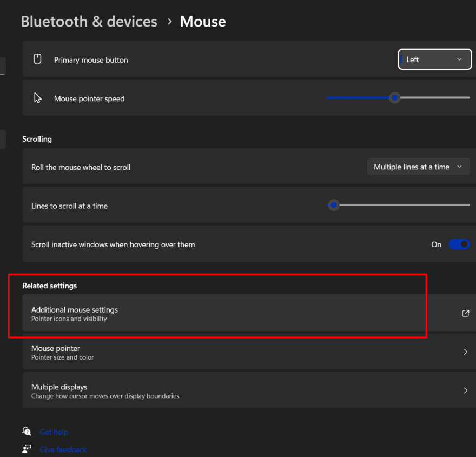Screen dimensions: 476x457
Task: Open the Get help link
Action: click(54, 432)
